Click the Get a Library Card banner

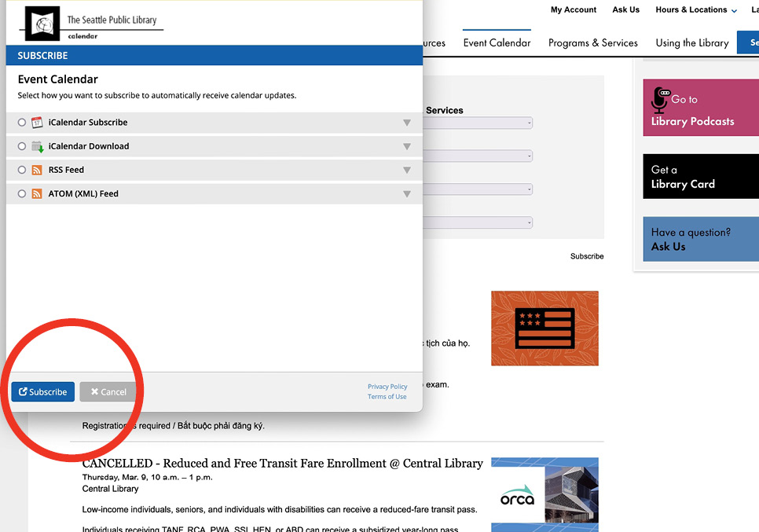click(x=700, y=176)
